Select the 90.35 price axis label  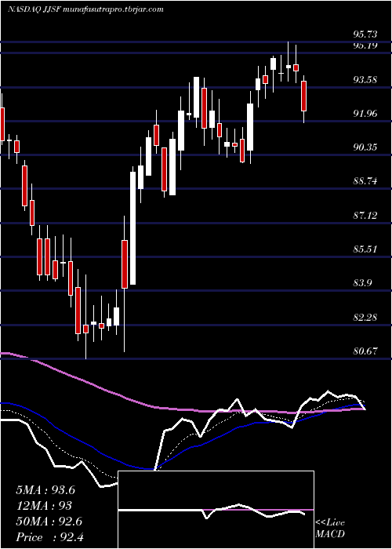365,147
